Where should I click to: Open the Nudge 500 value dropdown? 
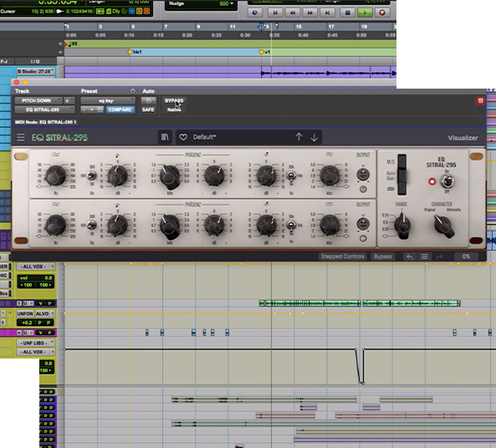point(227,3)
